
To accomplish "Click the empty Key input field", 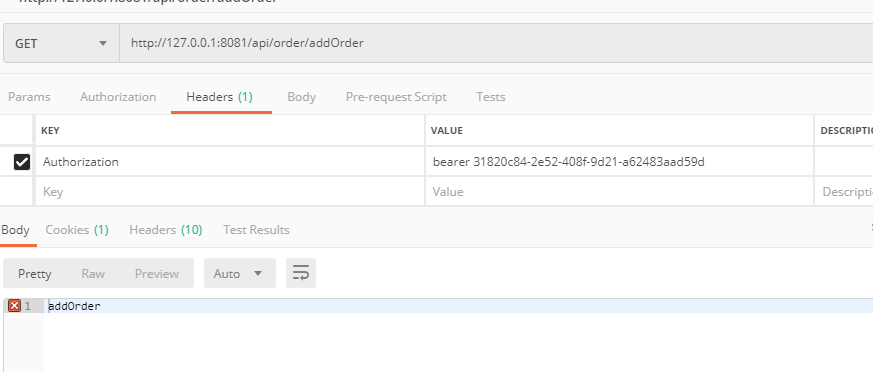I will coord(230,192).
